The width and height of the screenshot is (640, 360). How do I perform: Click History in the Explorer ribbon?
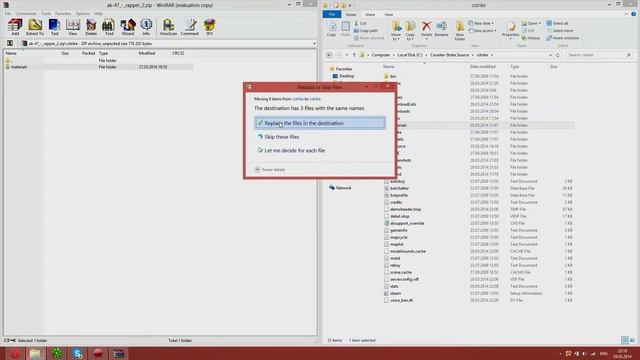531,38
